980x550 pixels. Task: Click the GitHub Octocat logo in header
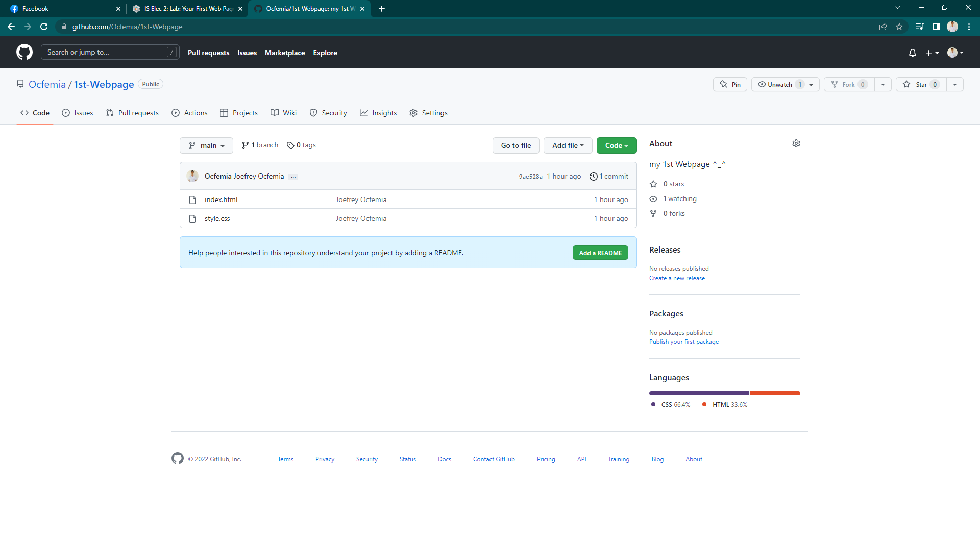click(x=24, y=52)
